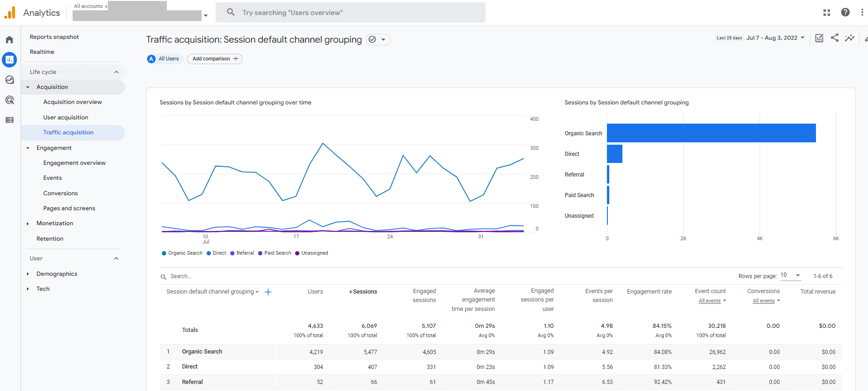The height and width of the screenshot is (391, 868).
Task: Toggle Unassigned legend item on line chart
Action: (x=312, y=253)
